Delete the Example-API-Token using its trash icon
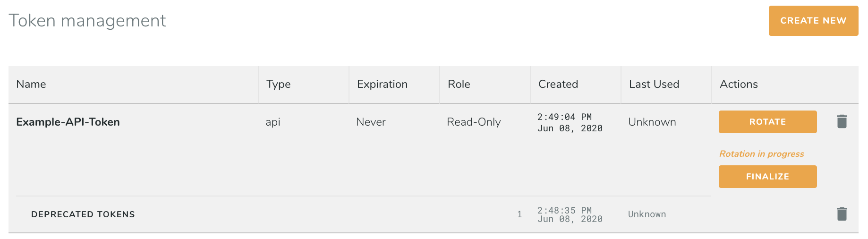This screenshot has height=239, width=868. [842, 121]
